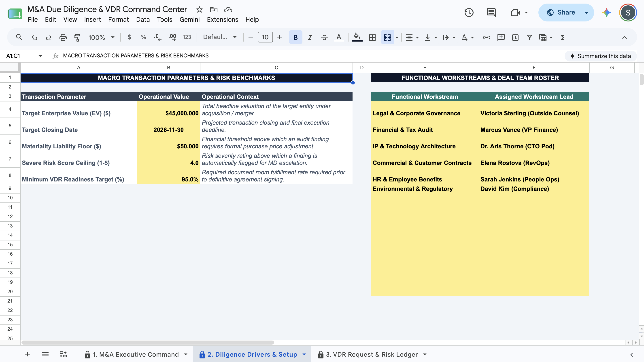This screenshot has width=644, height=362.
Task: Click the paint format roller icon
Action: point(77,38)
